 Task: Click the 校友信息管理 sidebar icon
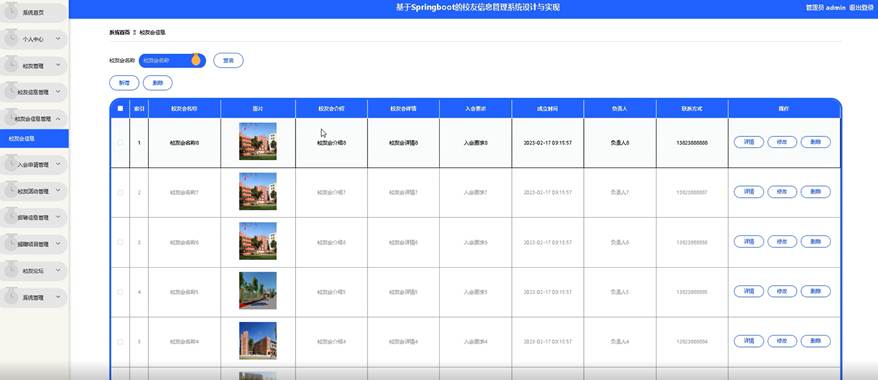[11, 92]
